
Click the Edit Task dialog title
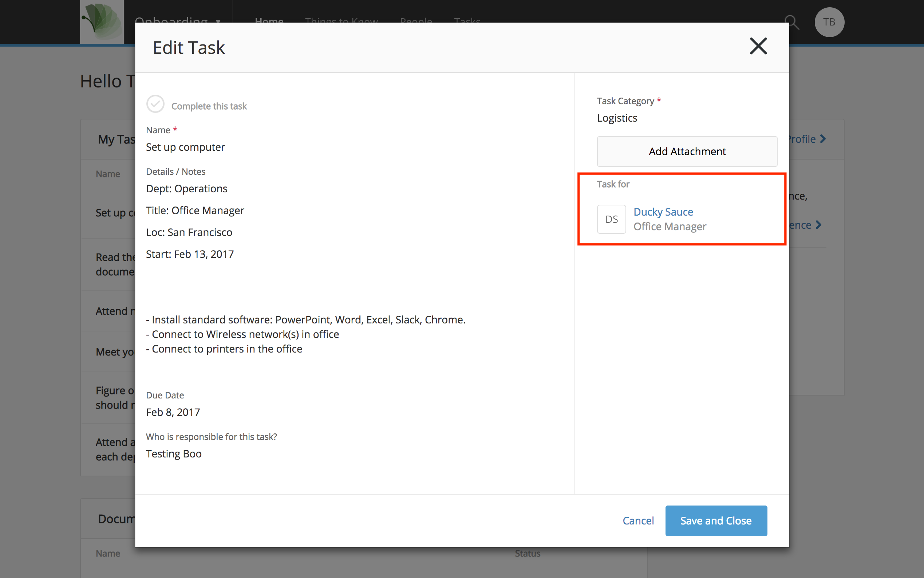pyautogui.click(x=189, y=48)
